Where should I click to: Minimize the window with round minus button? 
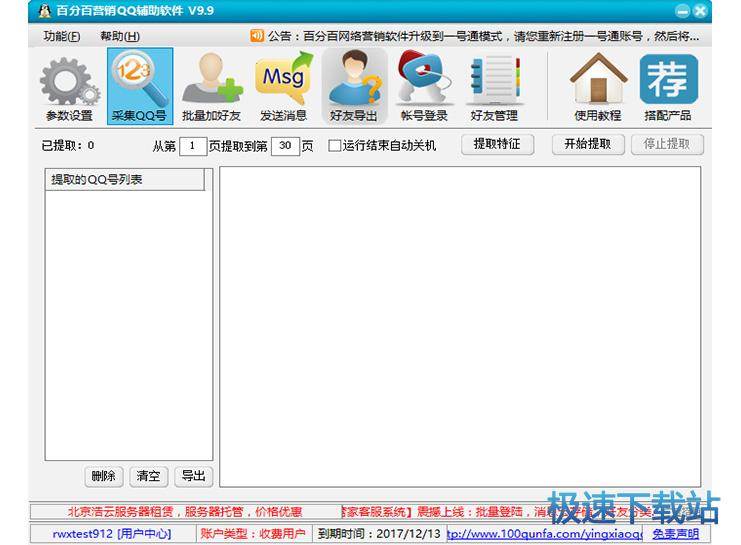(682, 11)
